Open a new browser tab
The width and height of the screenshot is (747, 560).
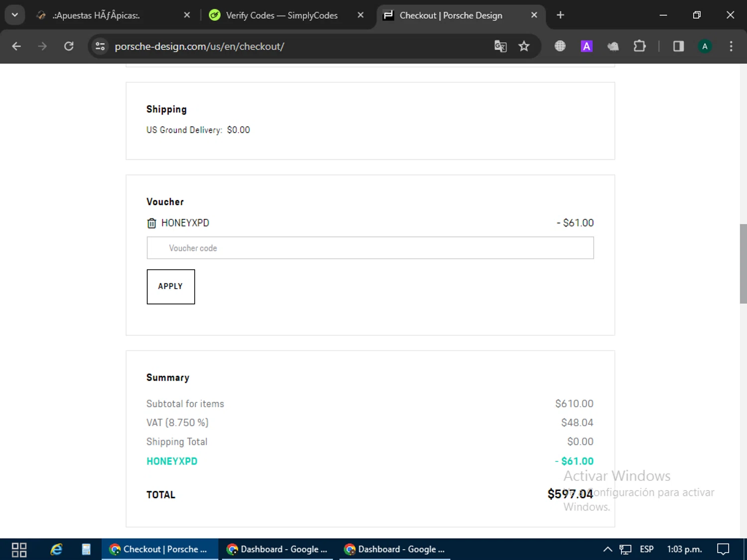point(560,15)
